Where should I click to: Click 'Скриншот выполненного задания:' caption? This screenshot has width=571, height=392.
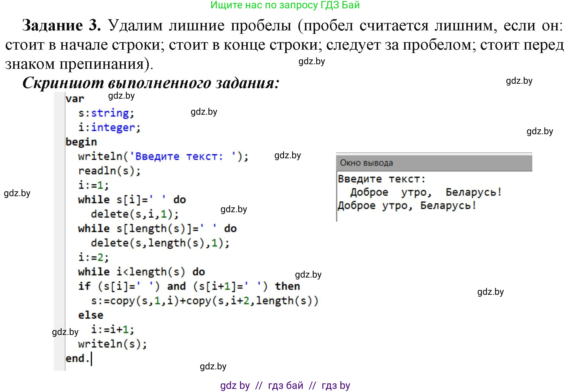click(151, 83)
